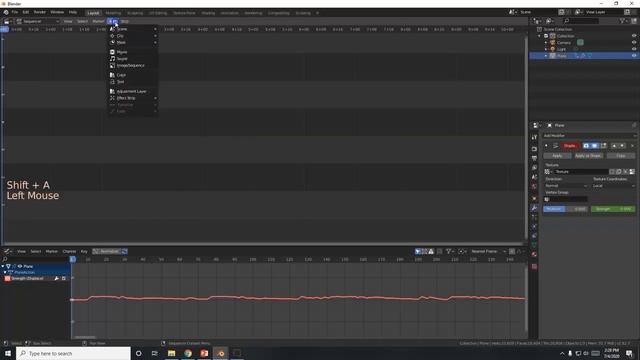Collapse the Collection tree in outliner
The height and width of the screenshot is (360, 640).
pyautogui.click(x=540, y=36)
